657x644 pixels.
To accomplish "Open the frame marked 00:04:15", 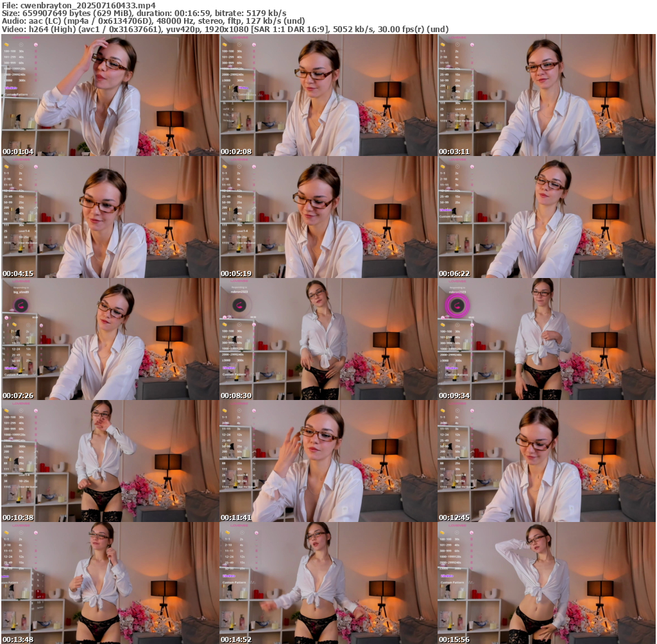I will (110, 217).
